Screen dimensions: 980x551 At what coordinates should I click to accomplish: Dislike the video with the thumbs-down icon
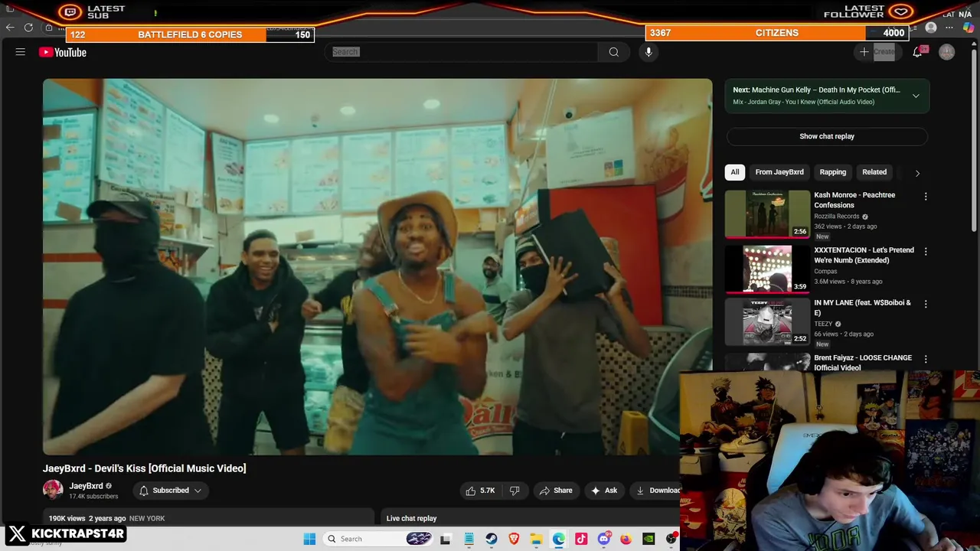click(514, 491)
